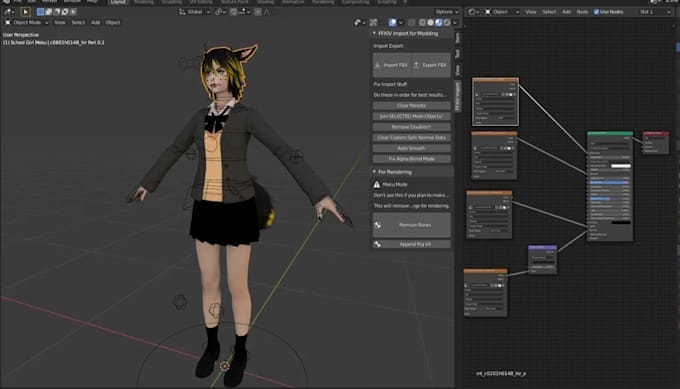Click the Import FBX button

[x=392, y=65]
